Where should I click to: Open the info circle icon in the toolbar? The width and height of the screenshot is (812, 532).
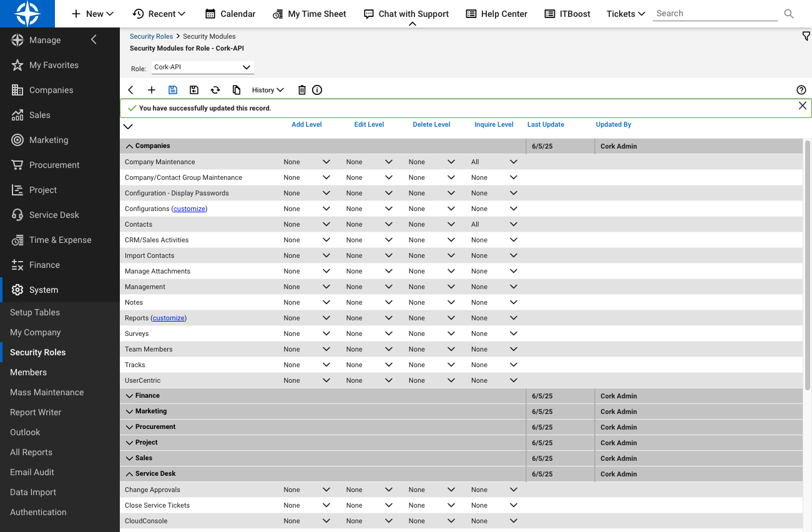[x=317, y=90]
